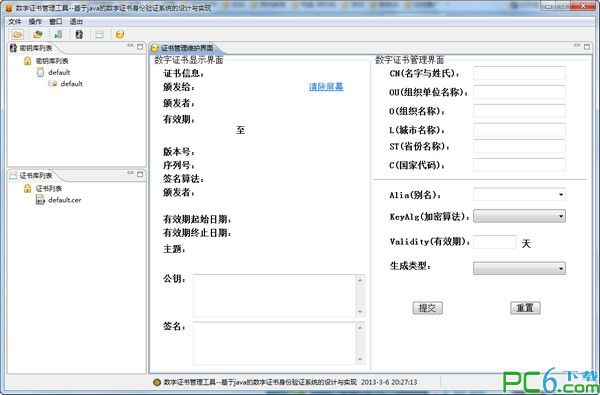
Task: Select default.cer in certificate list
Action: coord(65,200)
